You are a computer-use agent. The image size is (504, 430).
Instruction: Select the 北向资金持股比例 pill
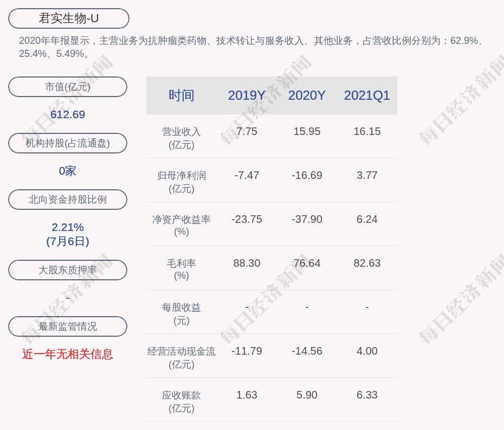[x=68, y=200]
